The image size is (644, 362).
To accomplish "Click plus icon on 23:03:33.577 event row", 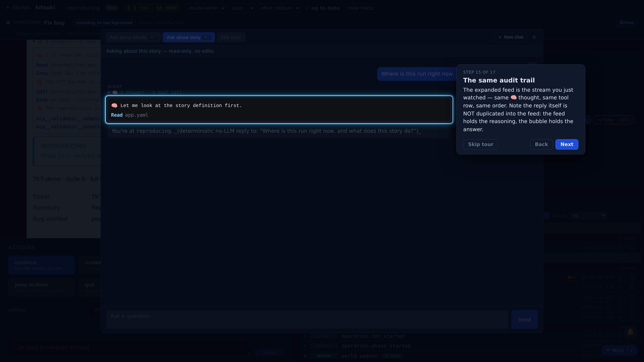I will click(x=621, y=336).
